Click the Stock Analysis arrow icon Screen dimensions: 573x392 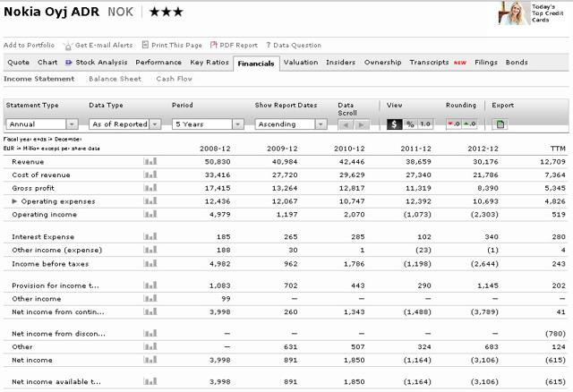point(69,63)
